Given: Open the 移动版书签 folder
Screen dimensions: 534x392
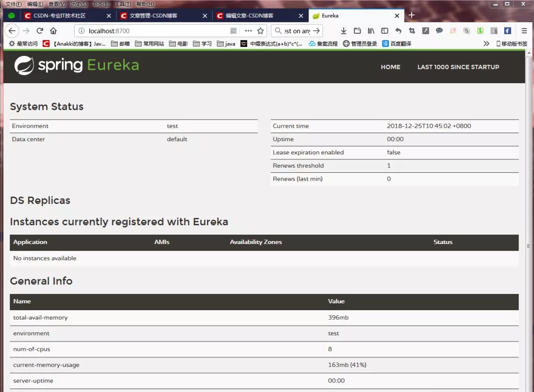Looking at the screenshot, I should pyautogui.click(x=512, y=44).
